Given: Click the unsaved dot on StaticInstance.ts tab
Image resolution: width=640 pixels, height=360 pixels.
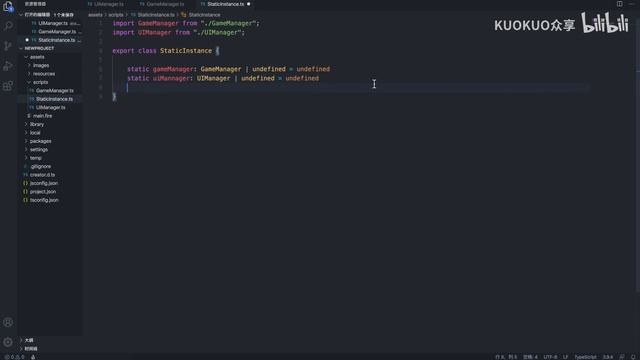Looking at the screenshot, I should click(249, 4).
